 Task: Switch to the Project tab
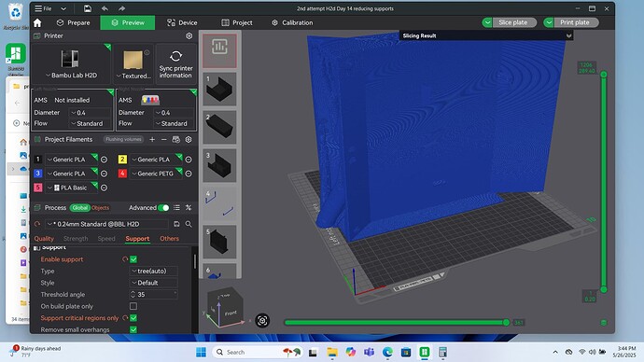coord(237,22)
